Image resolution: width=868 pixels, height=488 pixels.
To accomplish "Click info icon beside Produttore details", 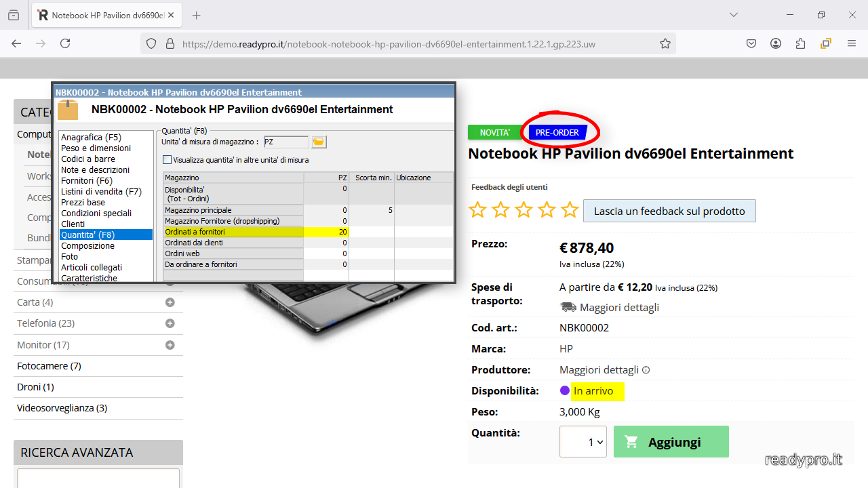I will tap(646, 370).
